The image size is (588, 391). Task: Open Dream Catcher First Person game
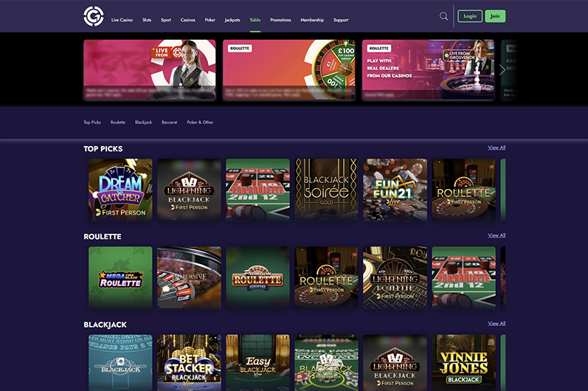click(x=120, y=190)
